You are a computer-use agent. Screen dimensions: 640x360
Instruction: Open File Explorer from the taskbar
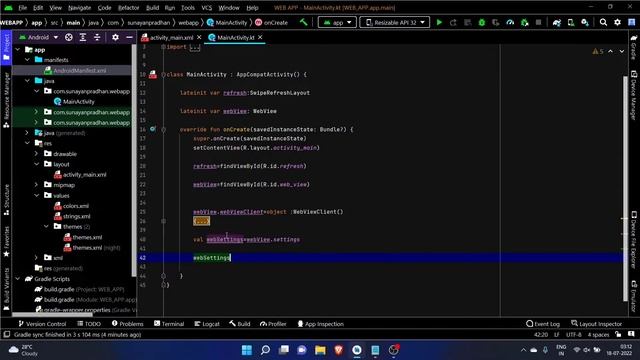click(x=320, y=350)
